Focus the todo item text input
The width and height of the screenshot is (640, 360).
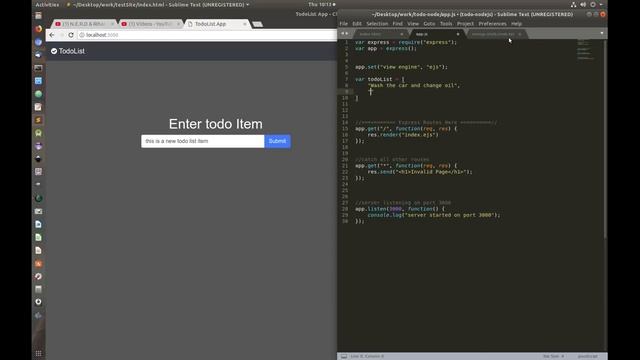pyautogui.click(x=203, y=141)
